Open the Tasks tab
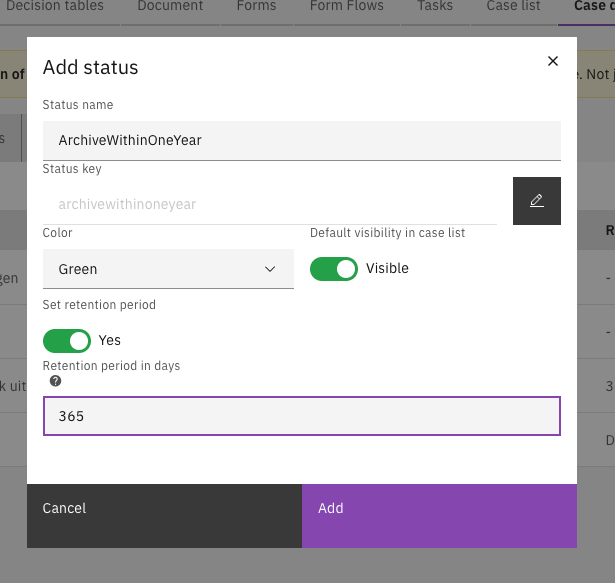Image resolution: width=615 pixels, height=583 pixels. pos(435,7)
